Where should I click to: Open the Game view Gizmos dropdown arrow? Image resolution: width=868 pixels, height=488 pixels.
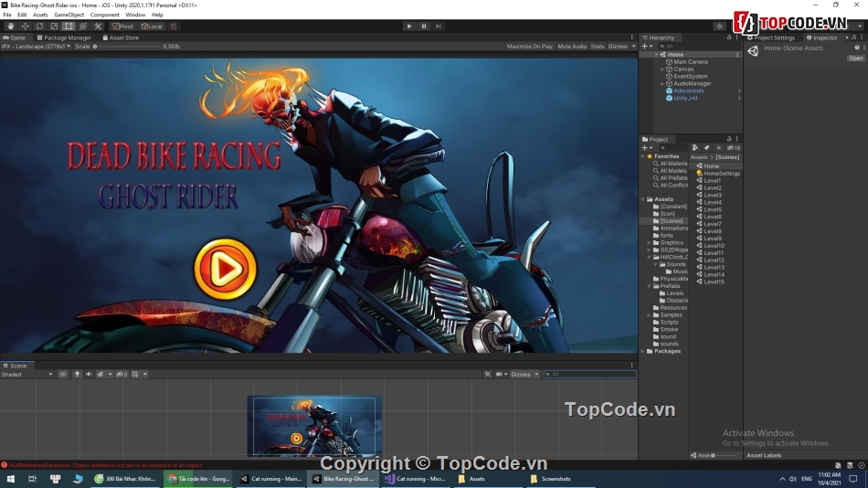(633, 47)
